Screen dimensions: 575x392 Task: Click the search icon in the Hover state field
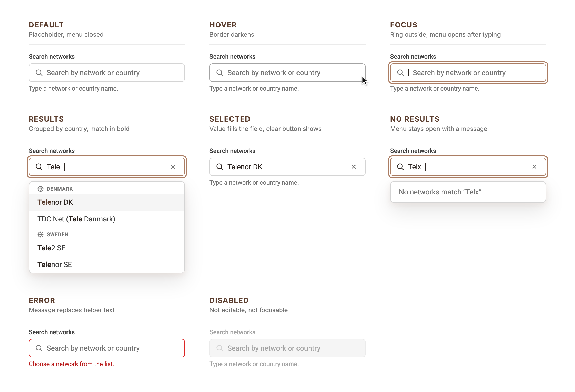coord(220,73)
